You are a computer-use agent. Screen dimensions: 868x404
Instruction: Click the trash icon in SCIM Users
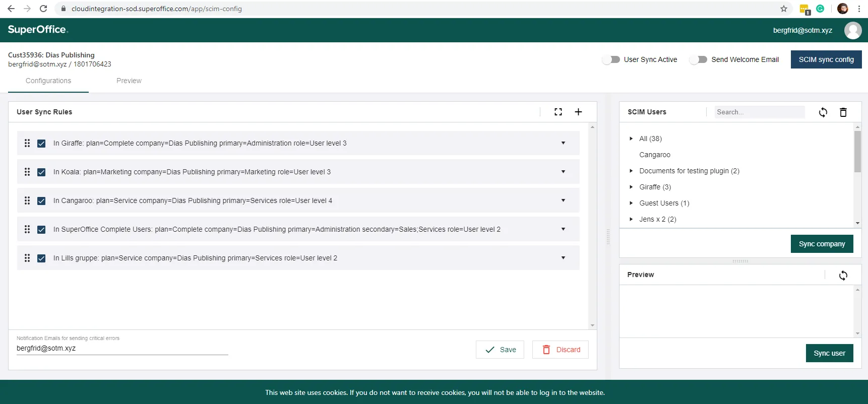843,112
